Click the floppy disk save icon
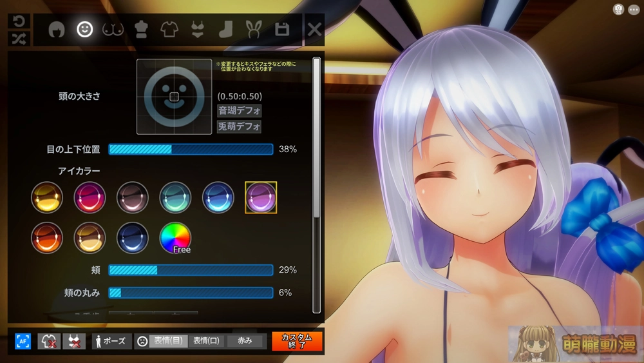The image size is (644, 363). (281, 30)
